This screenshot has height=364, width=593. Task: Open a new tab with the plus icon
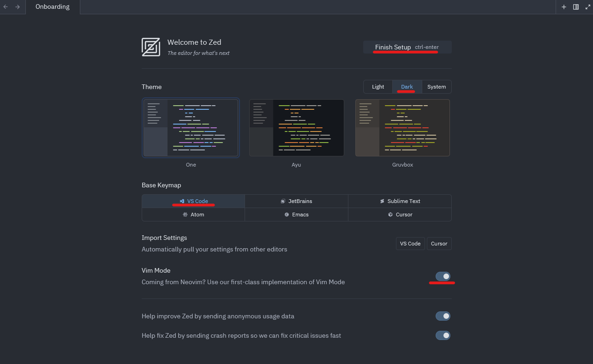(x=563, y=7)
